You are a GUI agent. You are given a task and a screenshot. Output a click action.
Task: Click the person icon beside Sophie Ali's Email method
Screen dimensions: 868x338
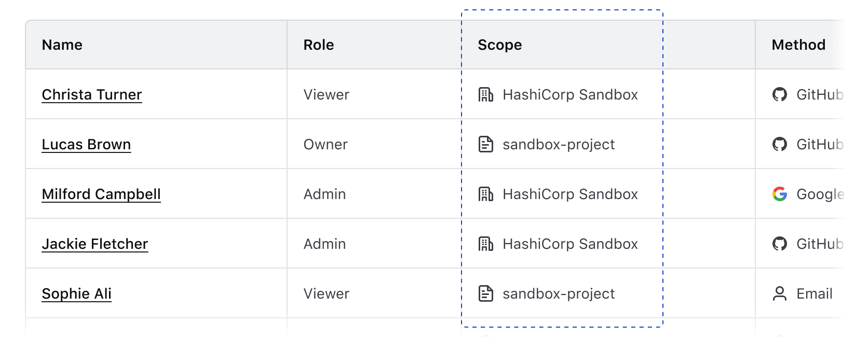780,293
